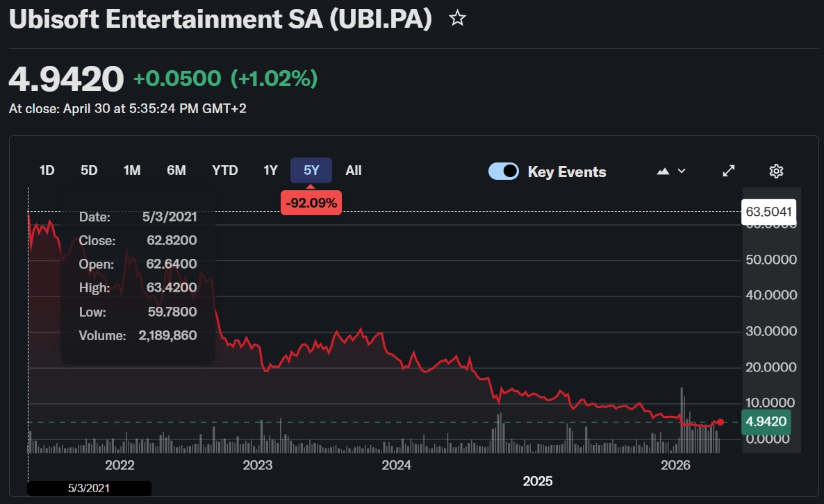Viewport: 824px width, 504px height.
Task: Add Ubisoft to watchlist with star icon
Action: 457,18
